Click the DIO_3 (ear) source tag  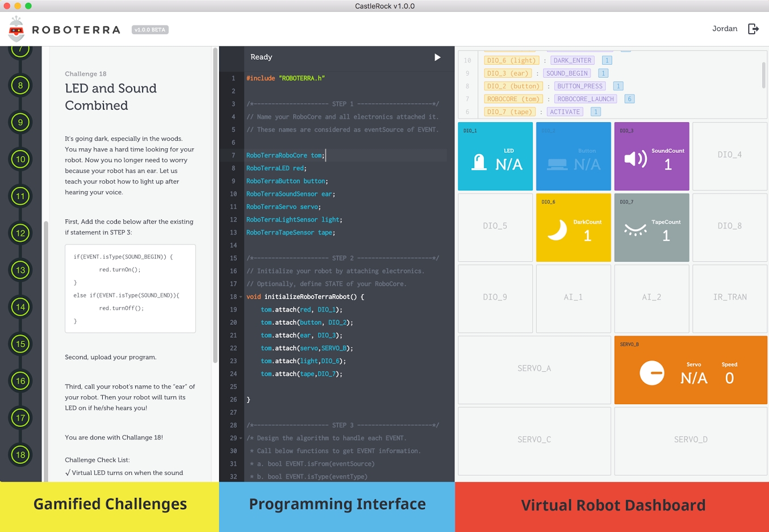pyautogui.click(x=508, y=73)
